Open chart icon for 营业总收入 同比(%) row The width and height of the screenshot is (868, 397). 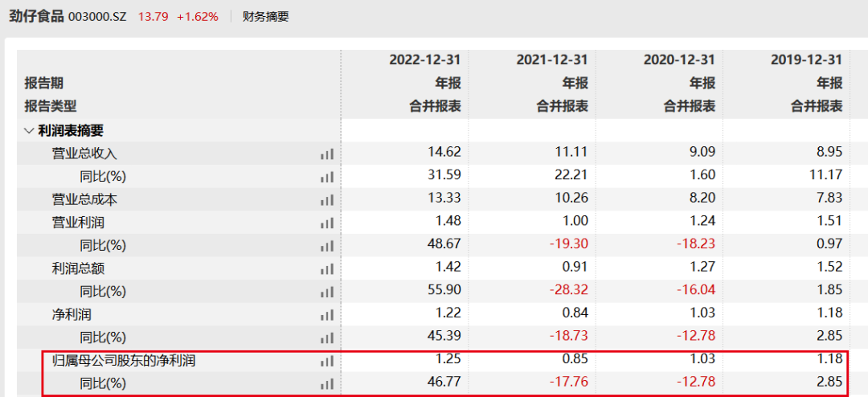pyautogui.click(x=327, y=177)
